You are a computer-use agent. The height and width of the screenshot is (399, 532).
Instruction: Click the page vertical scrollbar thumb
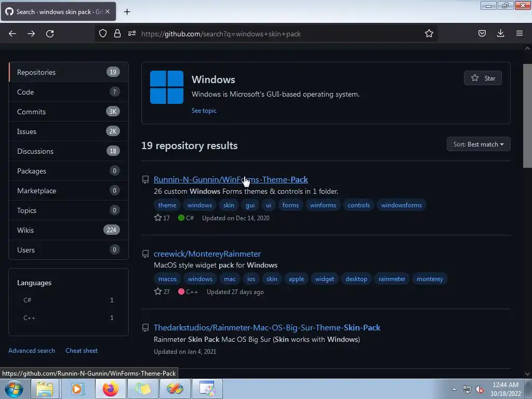[527, 116]
